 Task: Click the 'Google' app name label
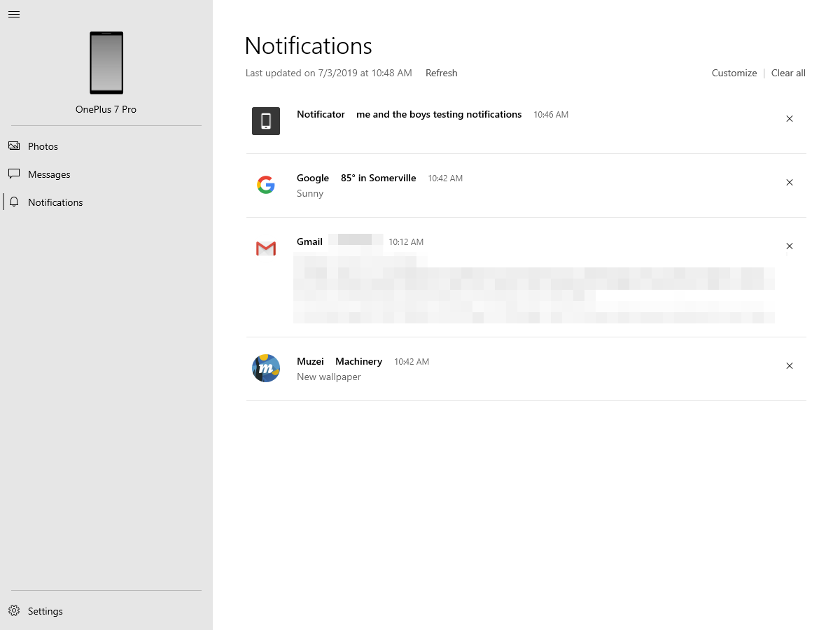[x=313, y=178]
